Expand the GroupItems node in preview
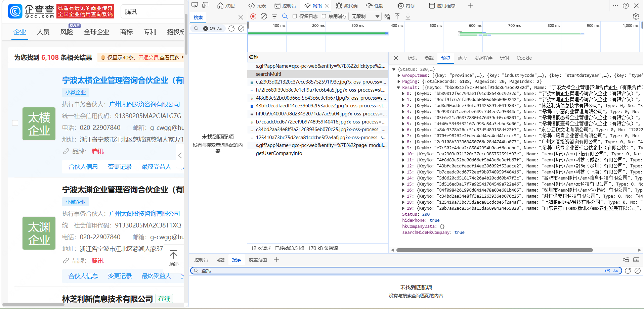The width and height of the screenshot is (644, 309). [399, 75]
